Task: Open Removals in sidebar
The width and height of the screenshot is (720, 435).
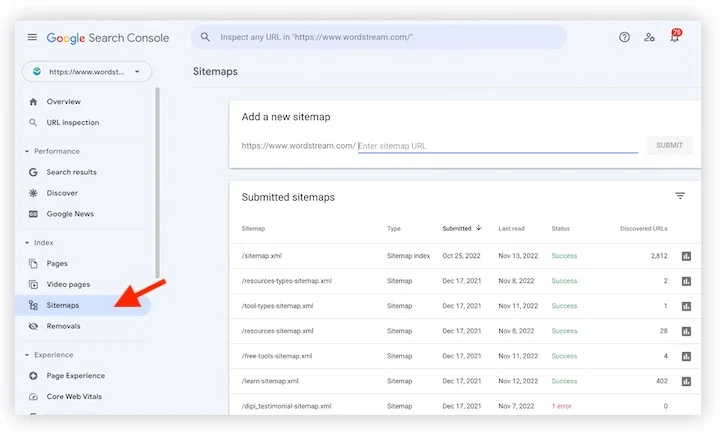Action: pos(63,326)
